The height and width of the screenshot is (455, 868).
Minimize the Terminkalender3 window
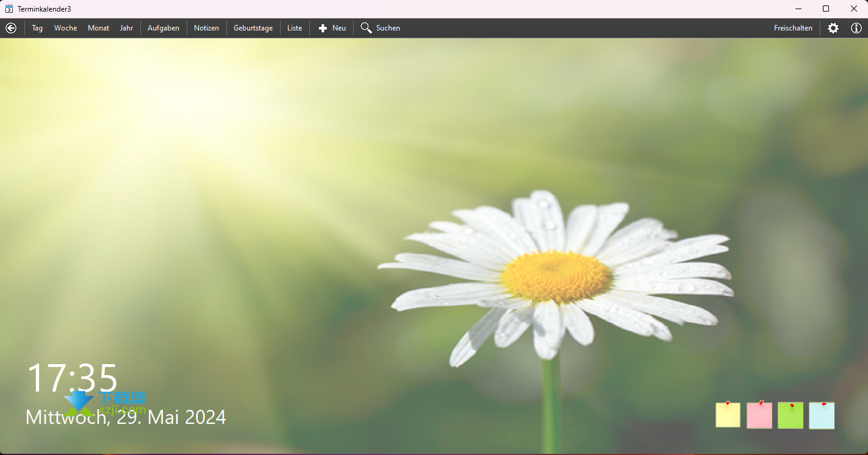[799, 9]
